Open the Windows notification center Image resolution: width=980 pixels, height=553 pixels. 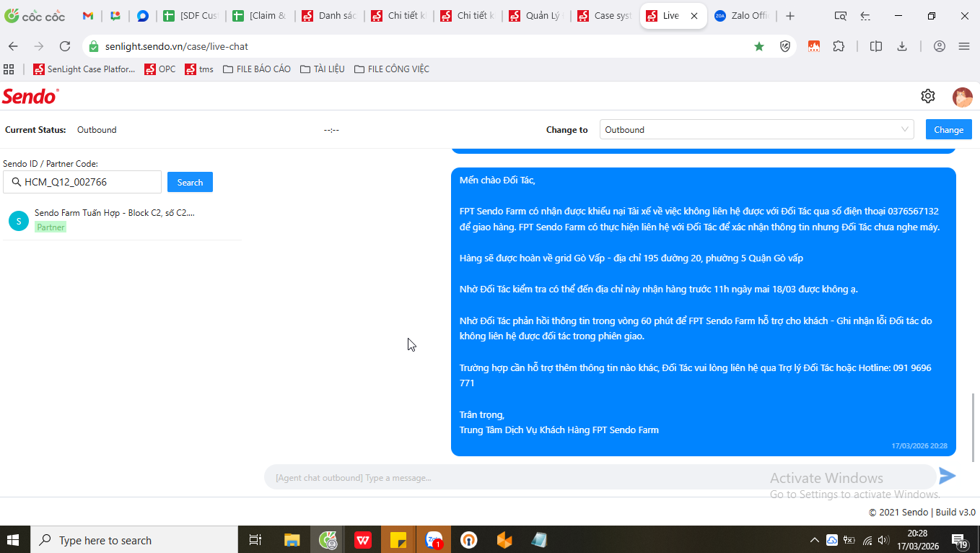pyautogui.click(x=960, y=540)
